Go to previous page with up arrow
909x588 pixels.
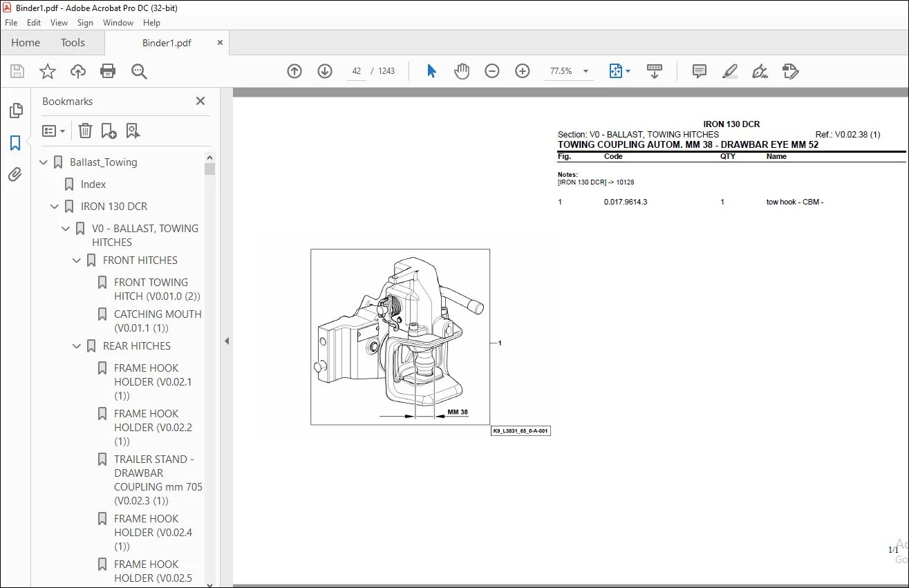tap(294, 71)
